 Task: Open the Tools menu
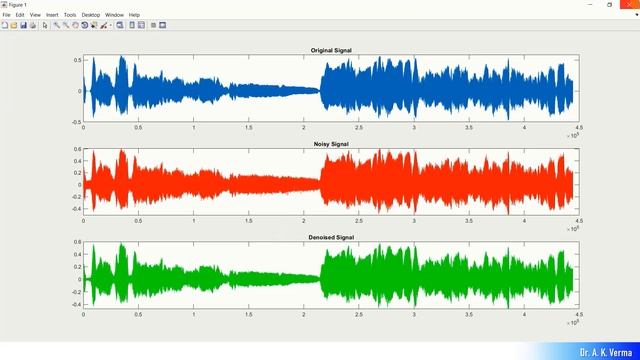point(70,15)
